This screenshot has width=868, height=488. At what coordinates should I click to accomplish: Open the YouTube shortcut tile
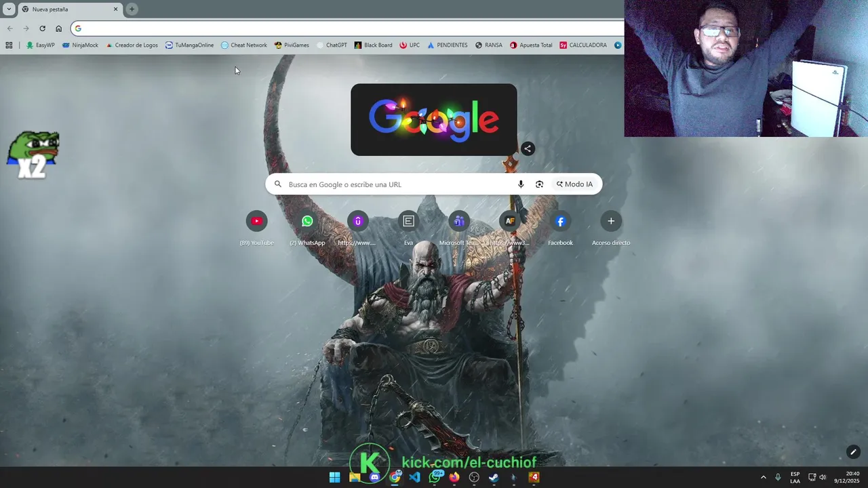click(256, 221)
